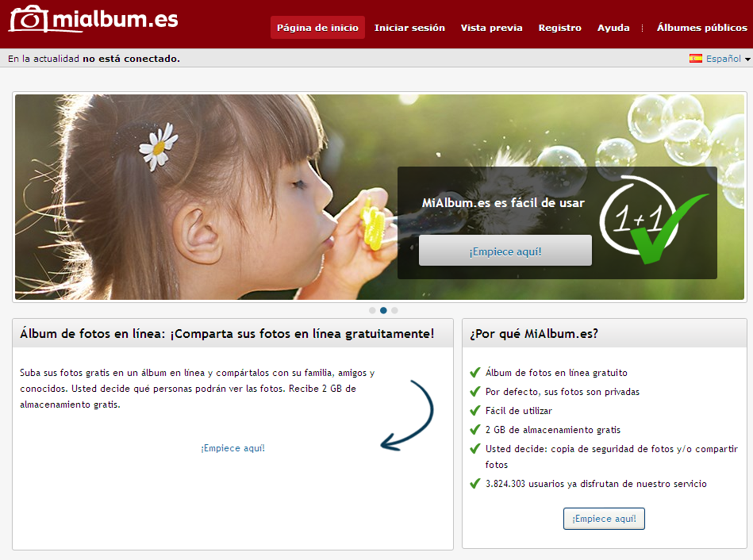The image size is (753, 560).
Task: Click ¡Empiece aquí! button on banner
Action: pyautogui.click(x=505, y=250)
